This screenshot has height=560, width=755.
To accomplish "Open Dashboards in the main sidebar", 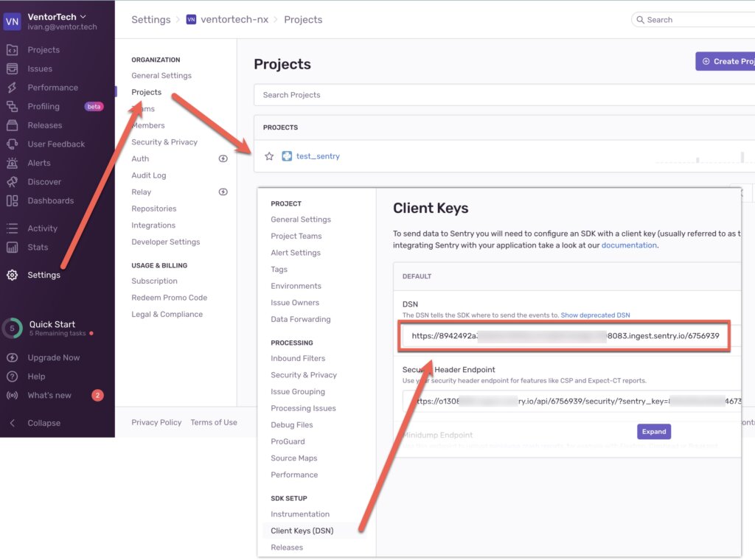I will [51, 200].
